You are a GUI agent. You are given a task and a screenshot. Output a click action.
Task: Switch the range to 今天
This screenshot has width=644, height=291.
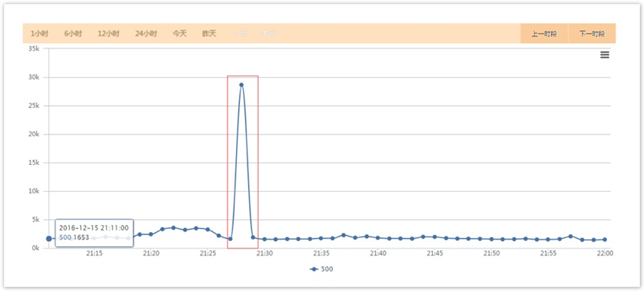179,34
